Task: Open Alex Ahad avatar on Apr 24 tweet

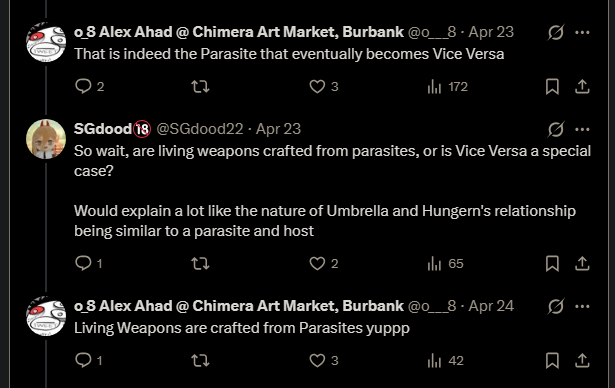Action: pyautogui.click(x=46, y=316)
